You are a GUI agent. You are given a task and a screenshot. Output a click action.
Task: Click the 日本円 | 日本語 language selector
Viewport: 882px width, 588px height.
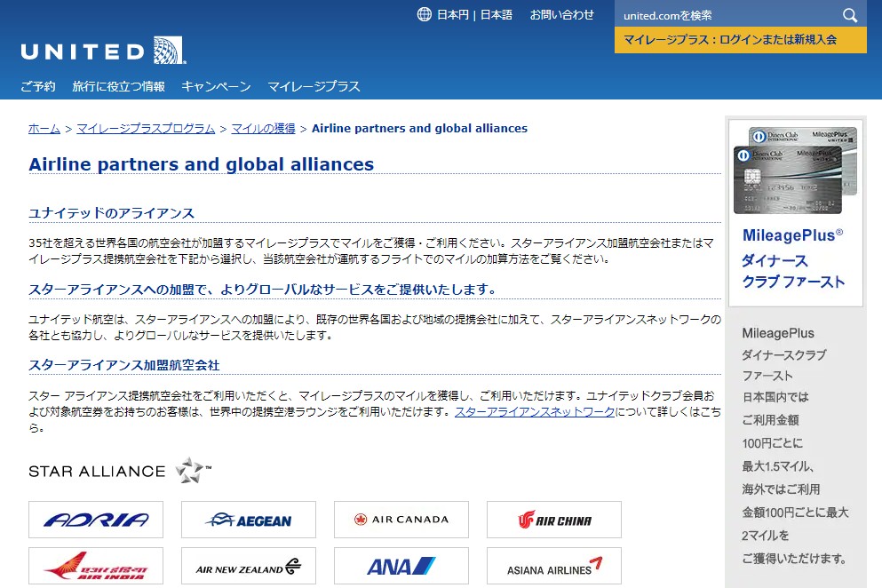coord(474,14)
